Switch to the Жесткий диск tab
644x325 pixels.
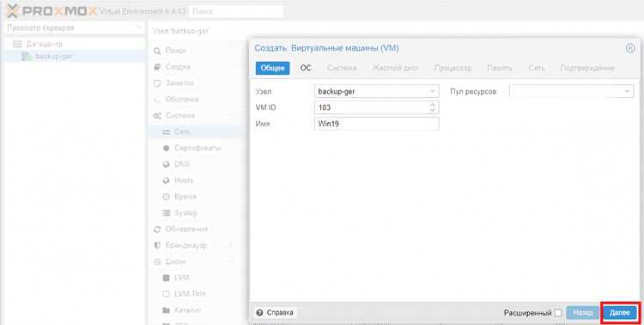(x=395, y=68)
